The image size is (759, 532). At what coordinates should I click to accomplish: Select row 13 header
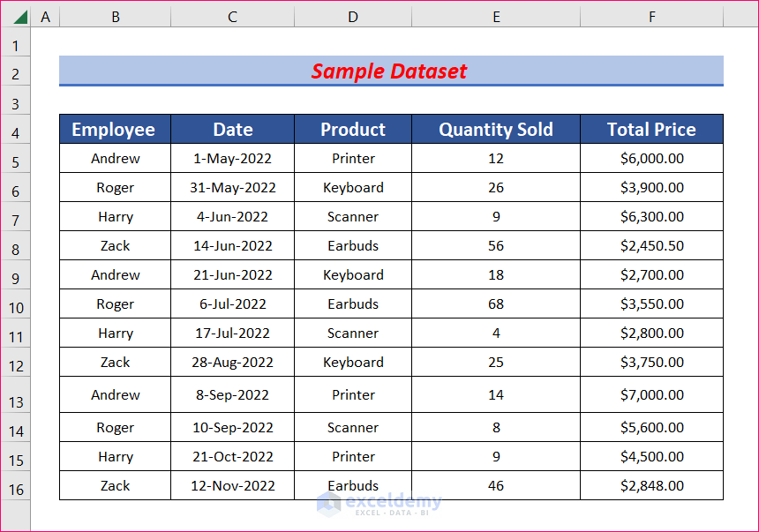click(16, 394)
